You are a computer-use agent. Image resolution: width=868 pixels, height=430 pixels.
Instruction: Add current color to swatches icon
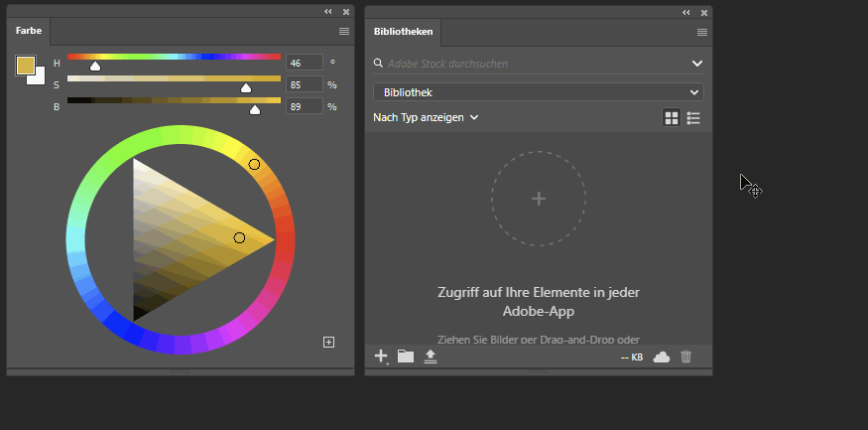click(x=329, y=342)
